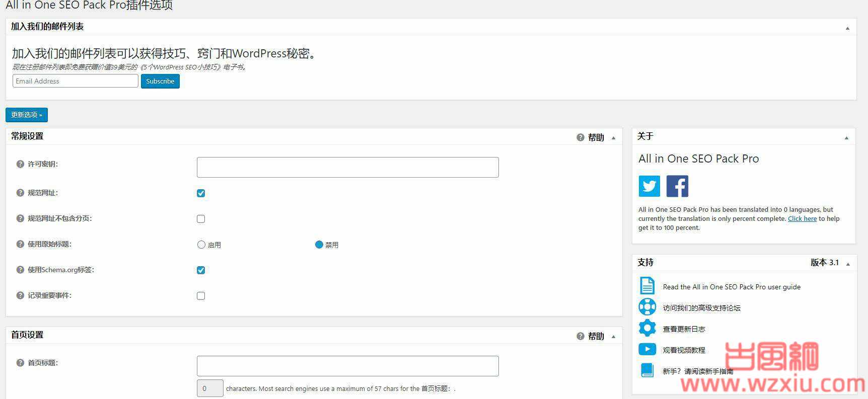
Task: Click the user guide document icon
Action: tap(647, 286)
